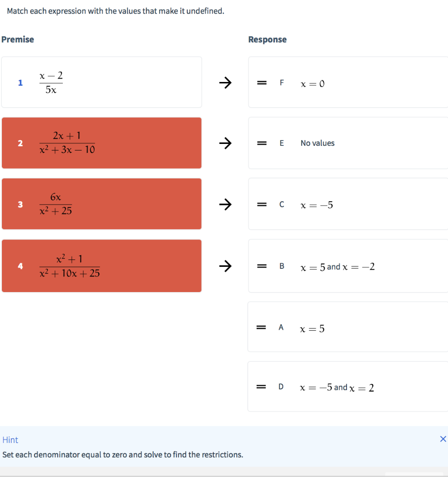
Task: Click the equals icon next to response C
Action: 262,204
